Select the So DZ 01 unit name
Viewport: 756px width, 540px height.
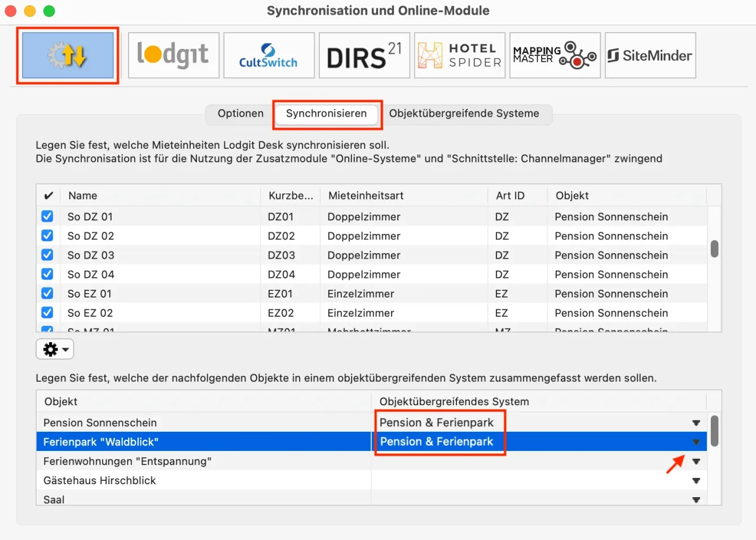[x=90, y=216]
